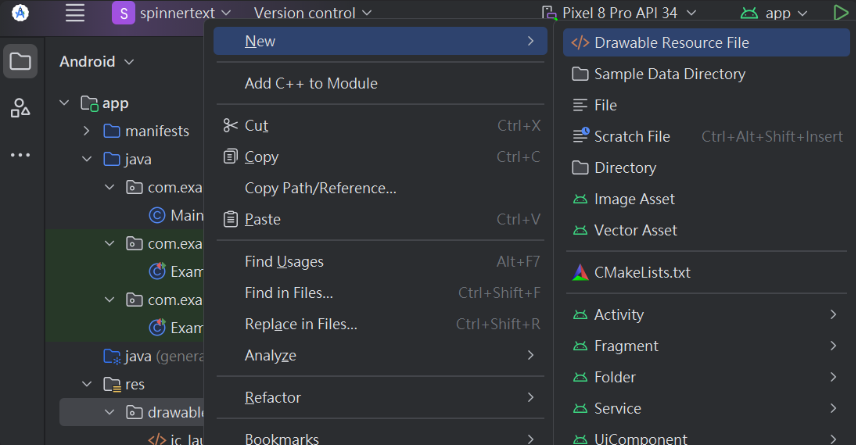The image size is (856, 445).
Task: Click the spinnertext project badge icon
Action: pos(123,13)
